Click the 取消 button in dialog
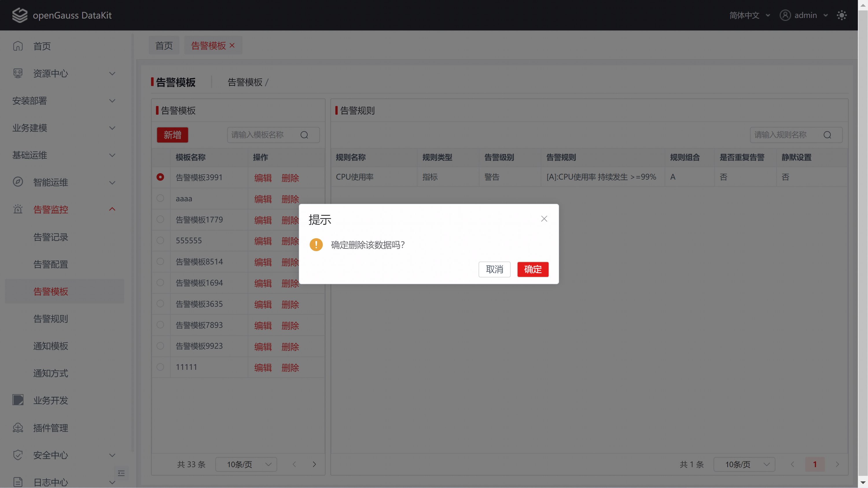This screenshot has width=868, height=488. point(494,269)
